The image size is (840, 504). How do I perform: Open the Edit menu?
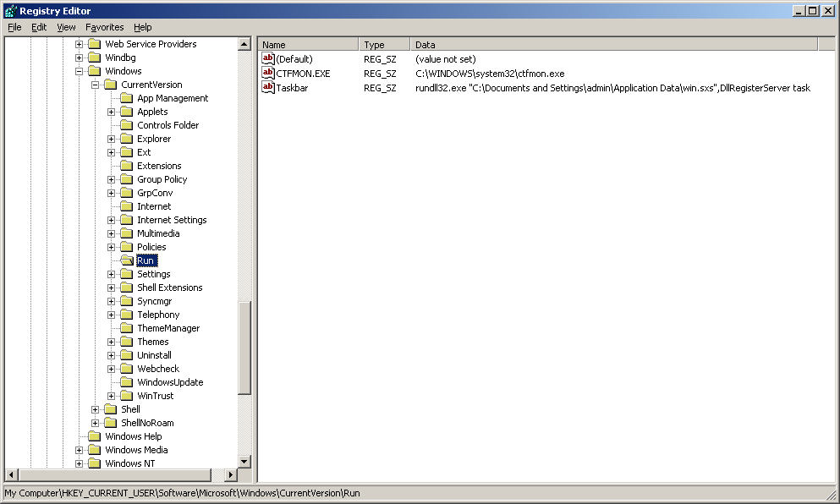tap(39, 27)
